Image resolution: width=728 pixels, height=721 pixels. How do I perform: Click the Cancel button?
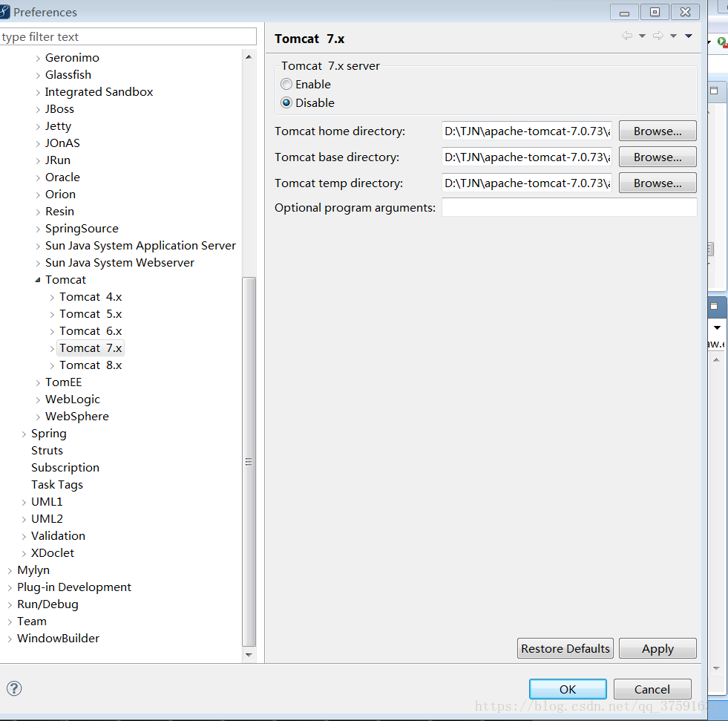652,689
